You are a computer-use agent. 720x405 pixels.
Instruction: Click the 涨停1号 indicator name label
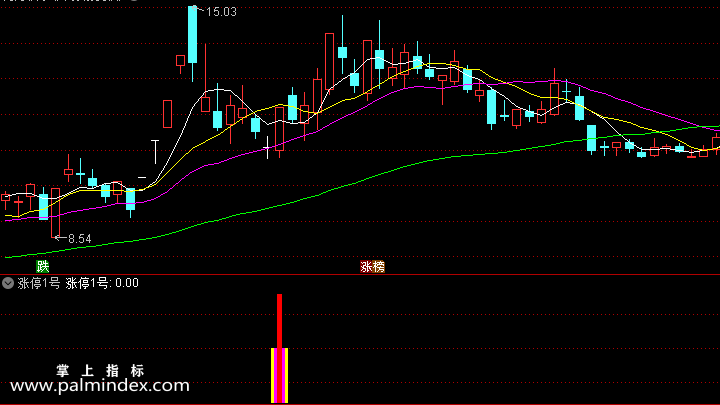(39, 283)
